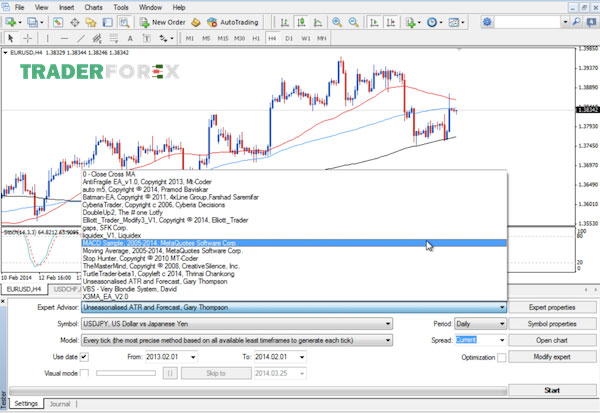Switch chart to M1 timeframe
The height and width of the screenshot is (413, 600).
190,38
